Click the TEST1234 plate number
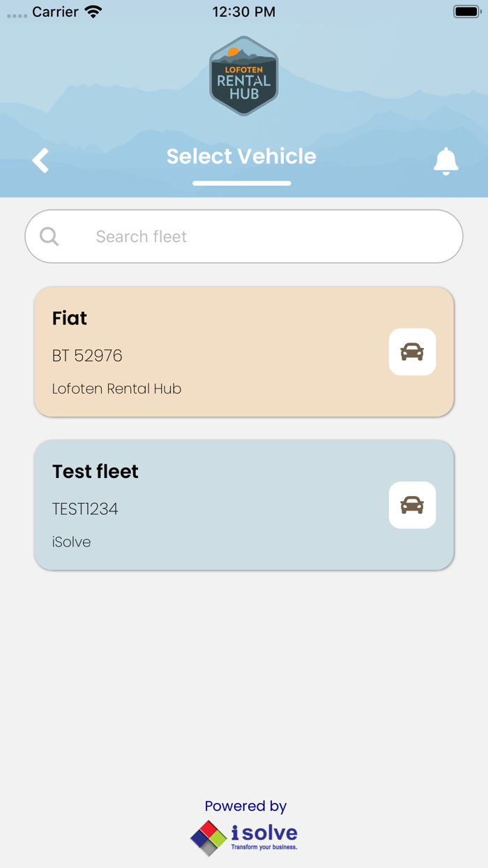The width and height of the screenshot is (488, 868). tap(85, 509)
